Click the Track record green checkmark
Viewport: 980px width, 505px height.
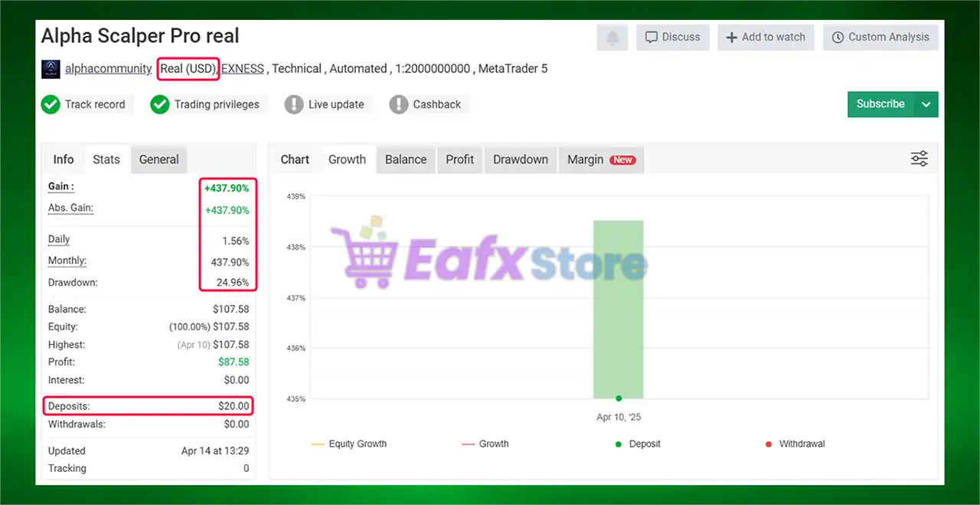(51, 104)
